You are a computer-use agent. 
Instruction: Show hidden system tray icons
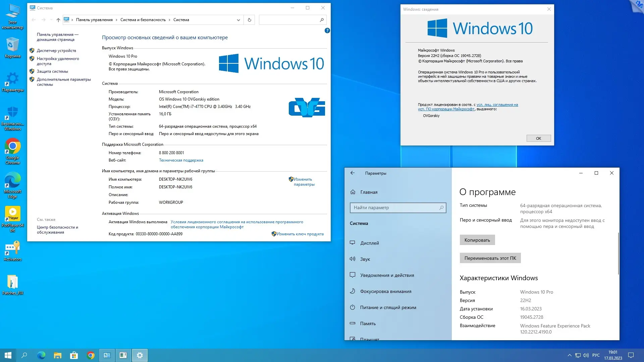(x=569, y=355)
